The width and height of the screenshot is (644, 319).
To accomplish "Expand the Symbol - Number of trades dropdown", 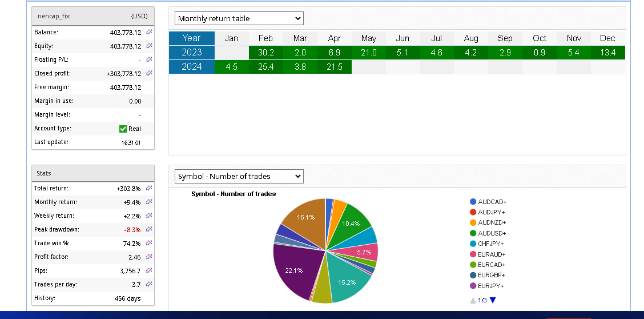I will coord(239,176).
